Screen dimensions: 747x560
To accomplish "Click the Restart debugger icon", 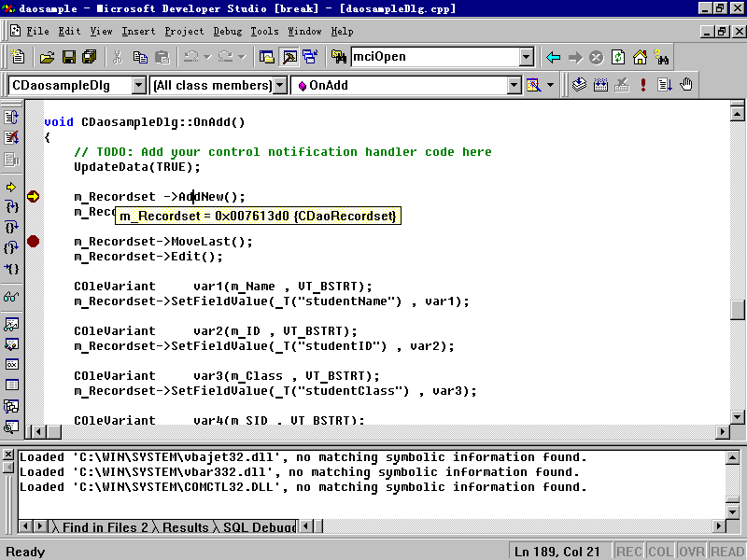I will (11, 118).
